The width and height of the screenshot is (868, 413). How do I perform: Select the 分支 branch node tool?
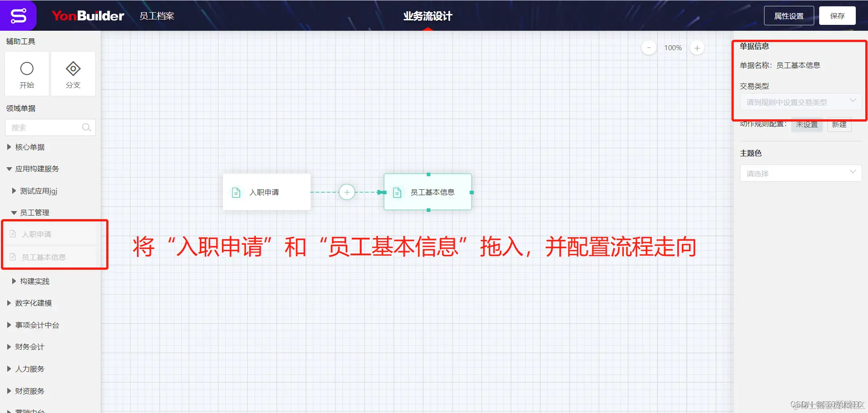[x=73, y=74]
